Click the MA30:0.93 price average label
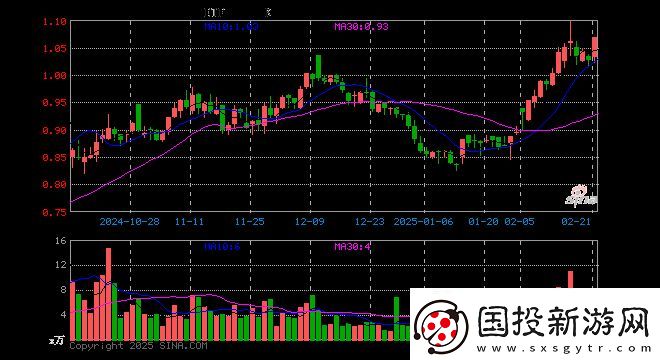 tap(361, 27)
